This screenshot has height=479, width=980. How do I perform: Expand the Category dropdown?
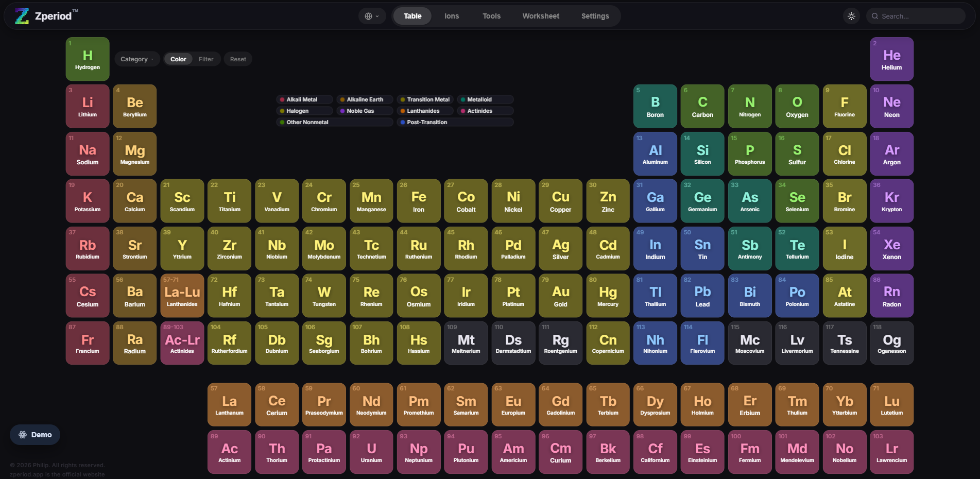[x=137, y=59]
